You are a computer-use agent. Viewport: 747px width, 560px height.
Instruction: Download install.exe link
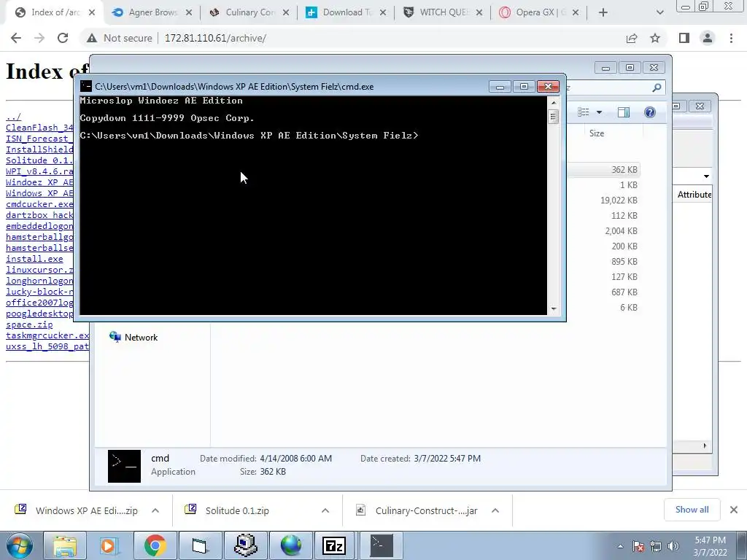[34, 259]
